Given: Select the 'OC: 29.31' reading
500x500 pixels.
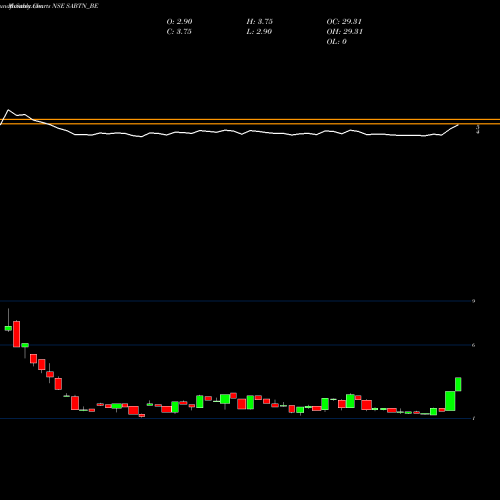Looking at the screenshot, I should point(344,22).
